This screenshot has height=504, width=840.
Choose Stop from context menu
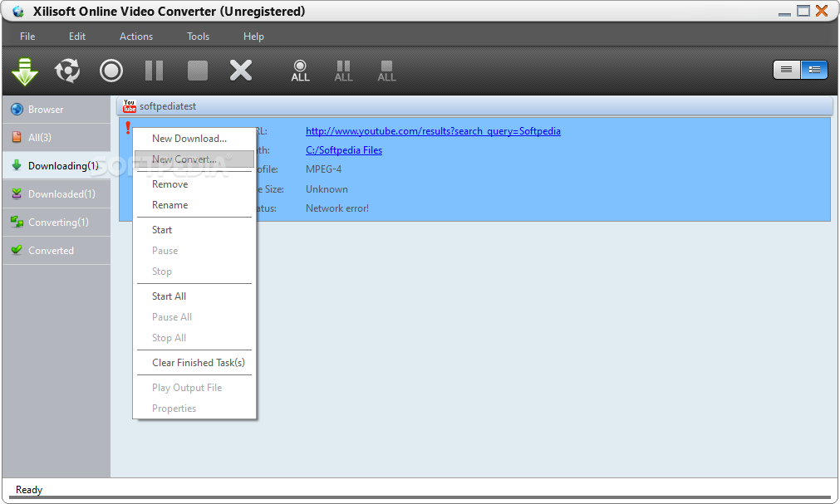[194, 272]
